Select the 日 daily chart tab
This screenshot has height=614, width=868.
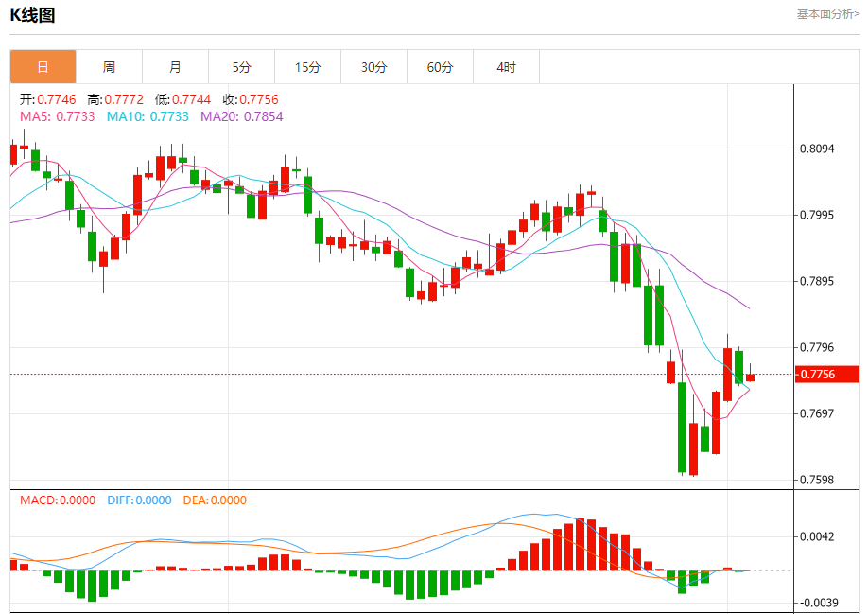click(43, 67)
